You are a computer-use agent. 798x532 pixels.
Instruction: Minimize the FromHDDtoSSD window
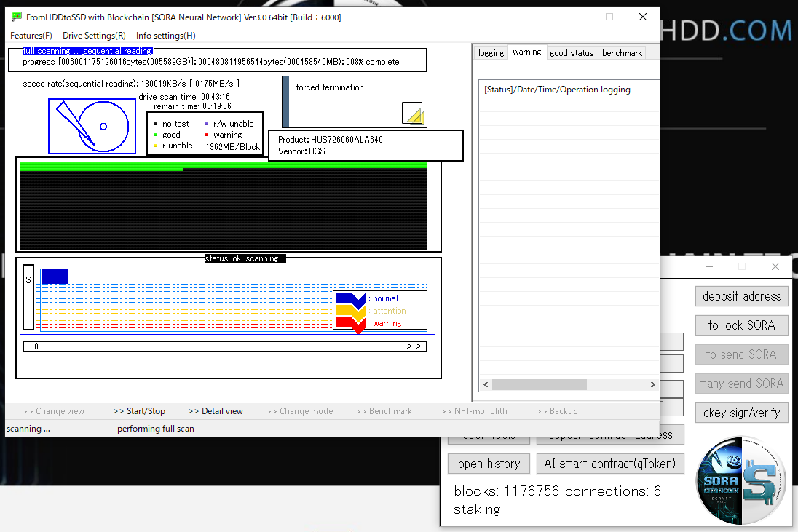[577, 17]
